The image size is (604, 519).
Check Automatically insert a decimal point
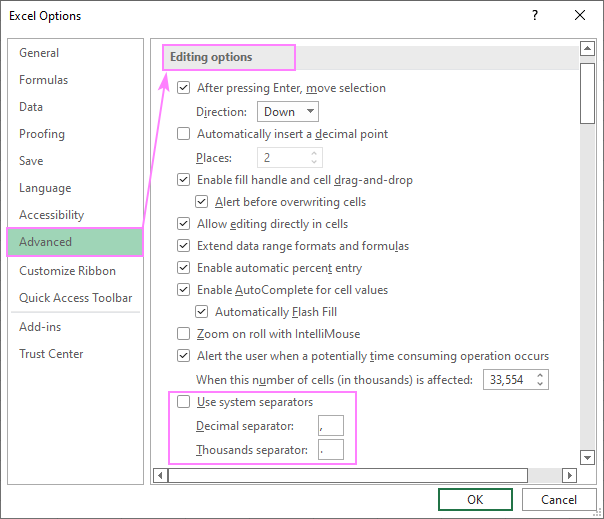point(183,134)
